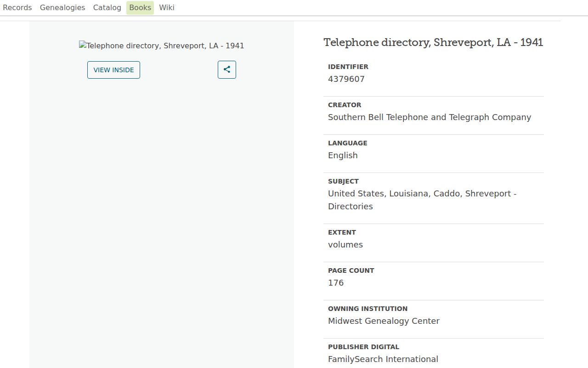Click the CREATOR field label
588x368 pixels.
(345, 105)
